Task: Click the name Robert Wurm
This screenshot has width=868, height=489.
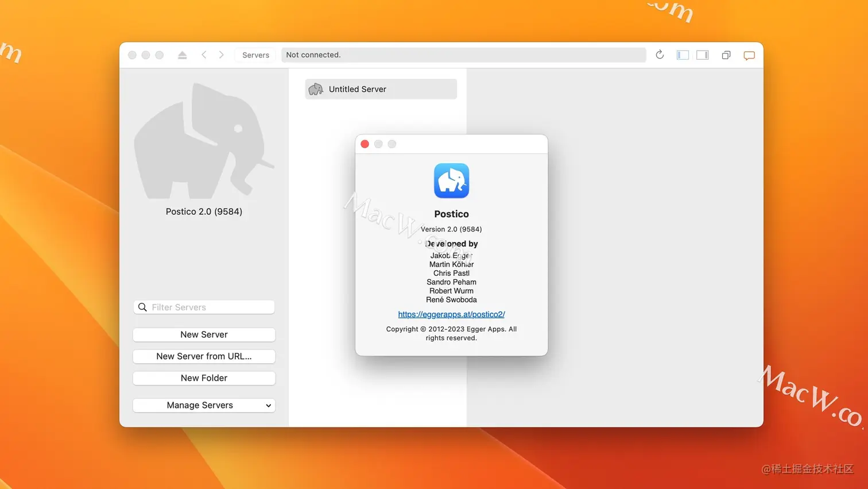Action: coord(451,291)
